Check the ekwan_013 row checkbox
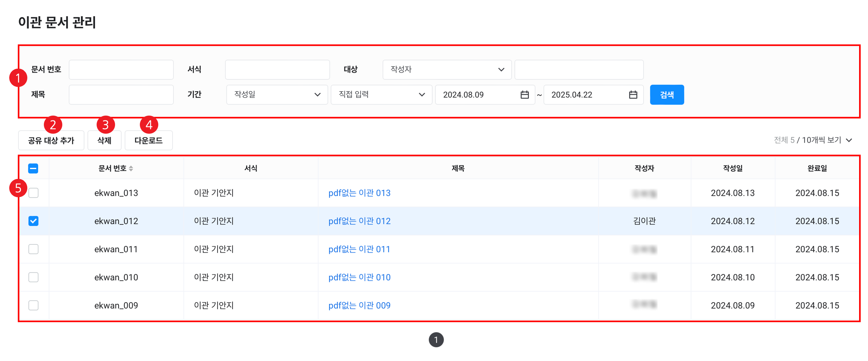Viewport: 868px width, 361px height. click(x=33, y=193)
